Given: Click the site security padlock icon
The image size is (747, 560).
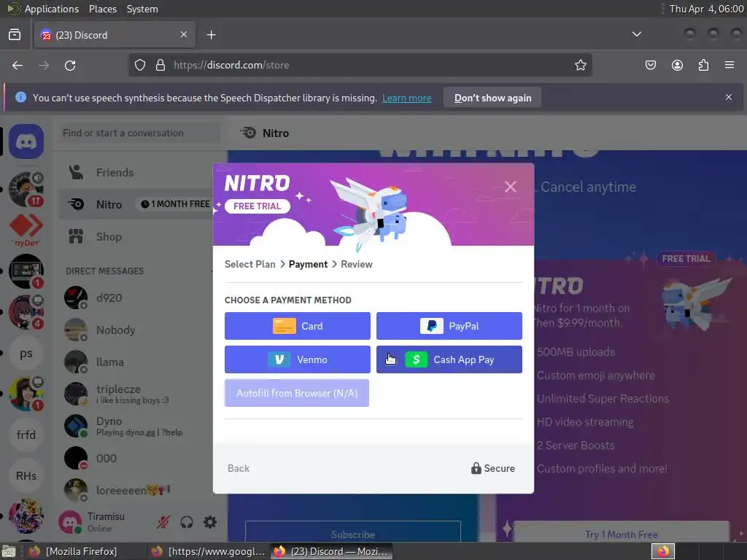Looking at the screenshot, I should point(160,65).
